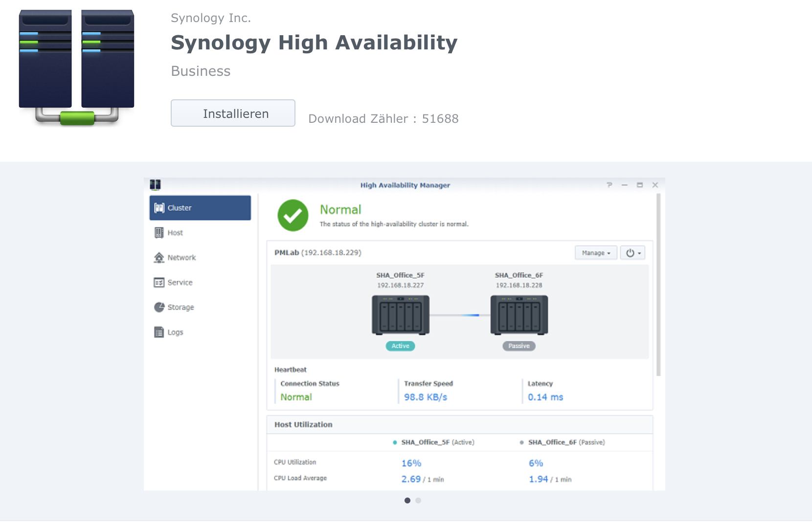Image resolution: width=812 pixels, height=522 pixels.
Task: Click the green Normal status checkmark
Action: pyautogui.click(x=293, y=215)
